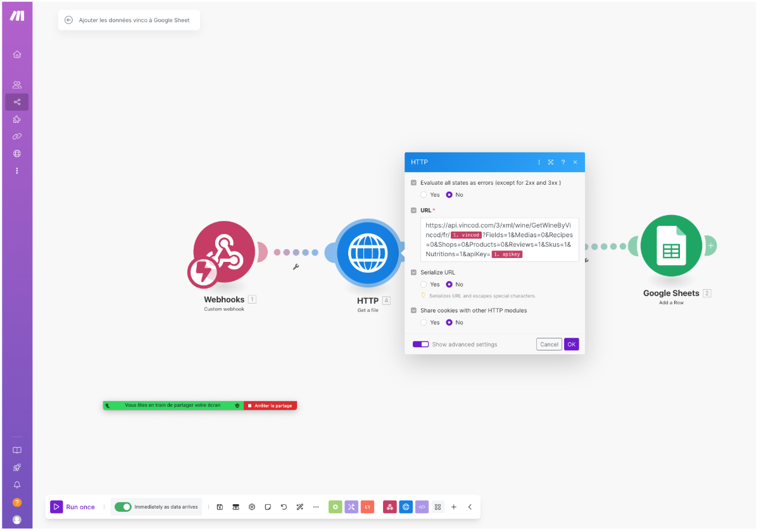This screenshot has height=532, width=761.
Task: Open Templates via the puzzle-piece sidebar icon
Action: pyautogui.click(x=17, y=119)
